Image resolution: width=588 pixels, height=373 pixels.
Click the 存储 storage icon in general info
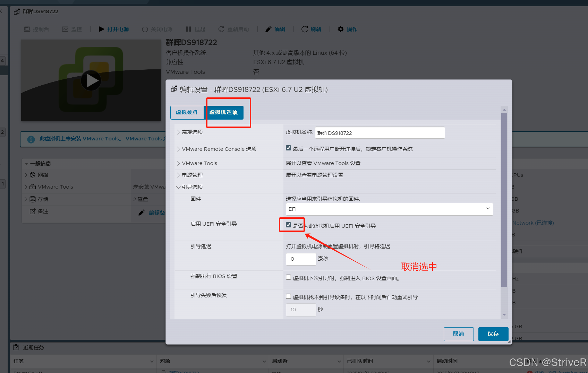coord(33,199)
